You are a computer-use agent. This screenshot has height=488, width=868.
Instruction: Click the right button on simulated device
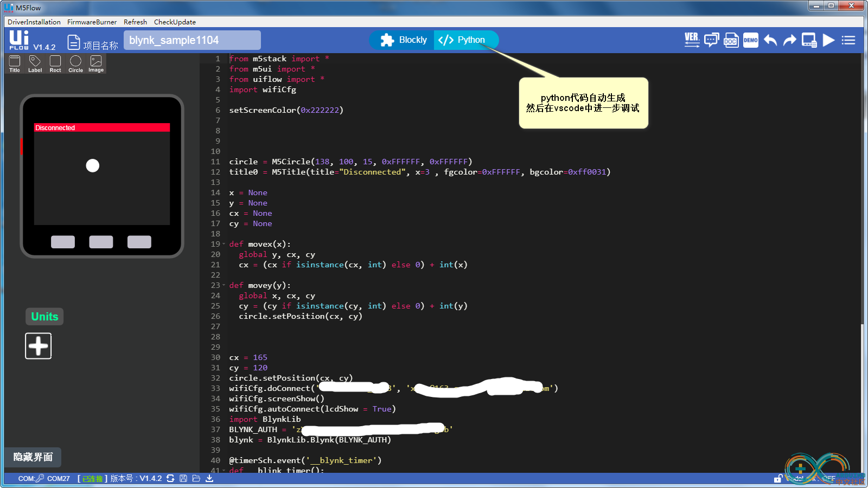tap(139, 242)
